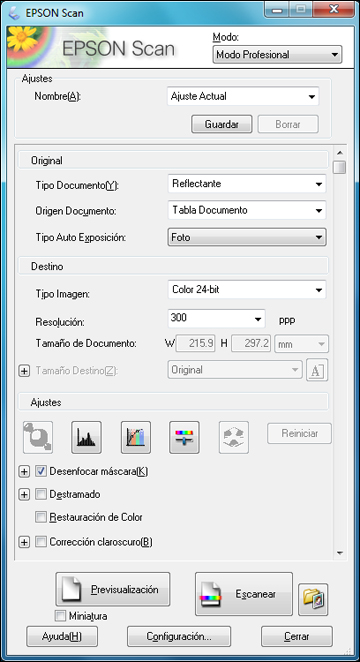Expand Corrección claroscuro options

tap(24, 543)
